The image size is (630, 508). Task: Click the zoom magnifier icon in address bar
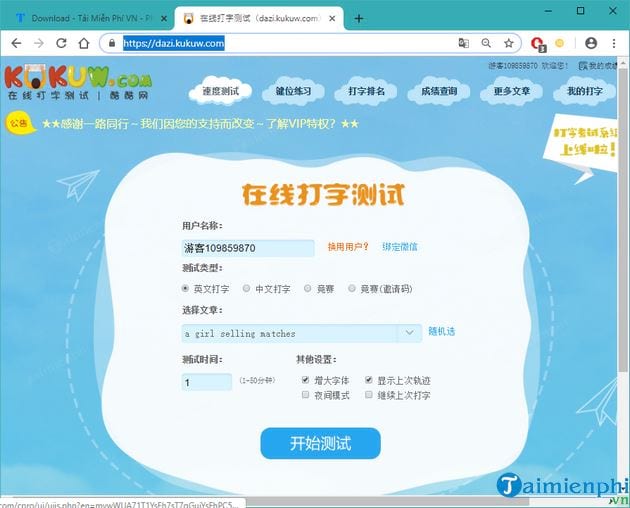point(486,43)
